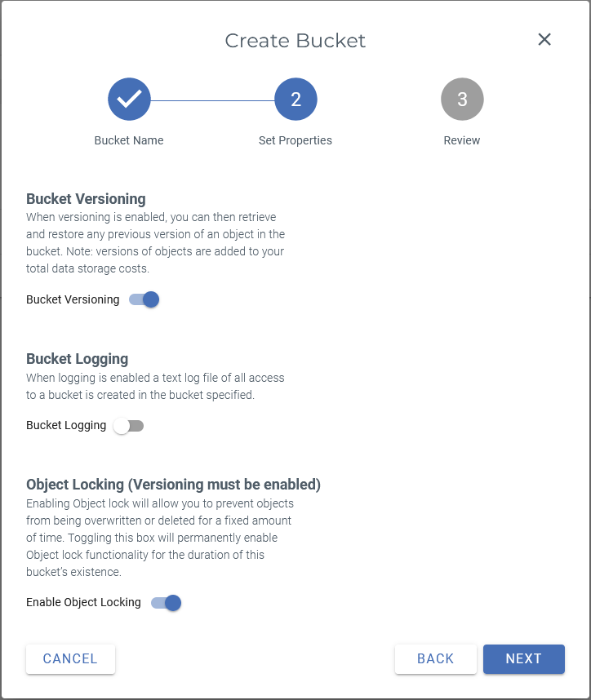The width and height of the screenshot is (591, 700).
Task: Click the Object Locking section heading
Action: 173,485
